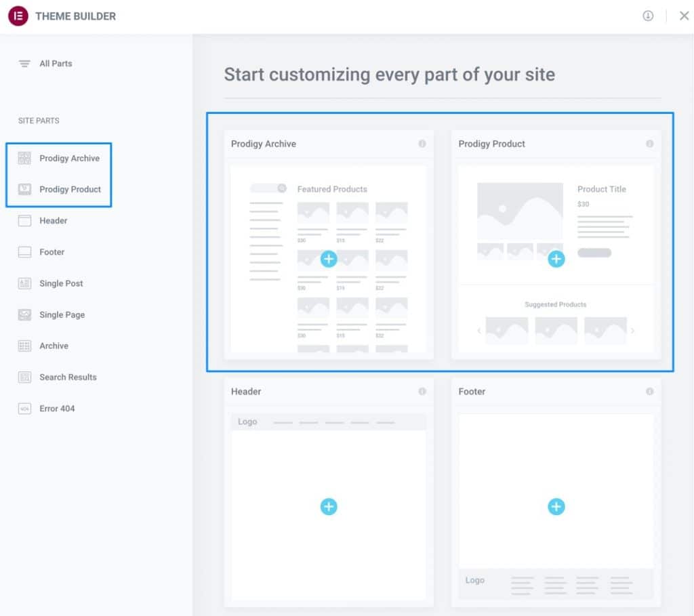Click the Prodigy Product sidebar icon
The image size is (694, 616).
click(24, 189)
